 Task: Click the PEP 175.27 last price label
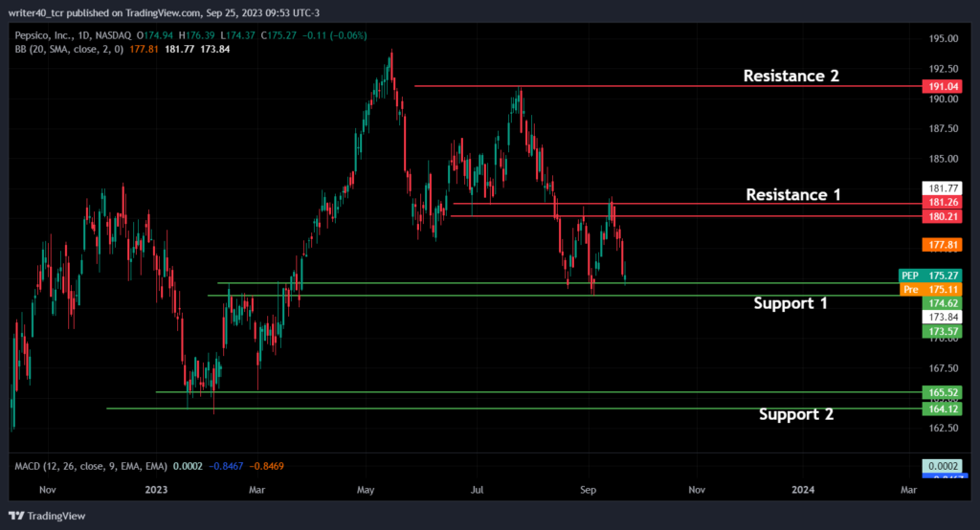(x=930, y=276)
